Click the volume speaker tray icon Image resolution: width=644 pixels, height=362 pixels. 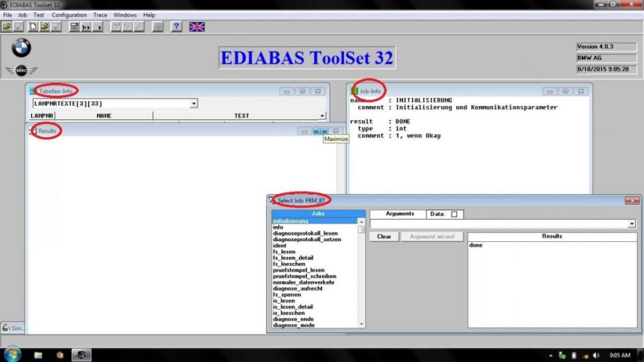(x=596, y=356)
